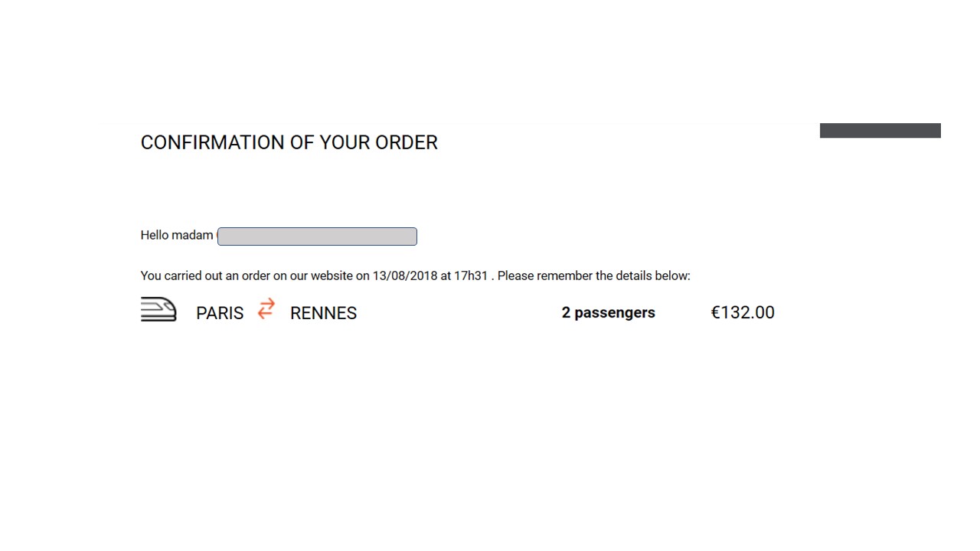Click the order date 13/08/2018
The width and height of the screenshot is (980, 551).
[405, 275]
